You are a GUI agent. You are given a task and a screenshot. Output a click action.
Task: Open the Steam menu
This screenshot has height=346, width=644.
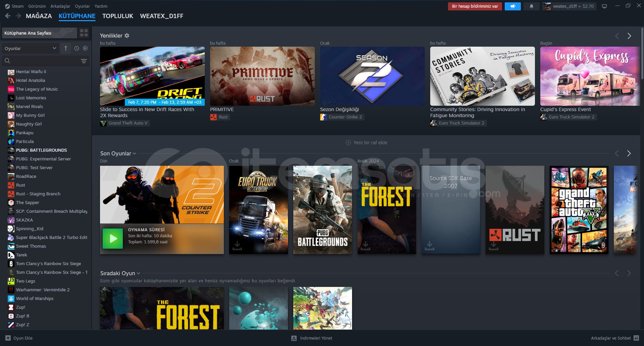click(14, 6)
